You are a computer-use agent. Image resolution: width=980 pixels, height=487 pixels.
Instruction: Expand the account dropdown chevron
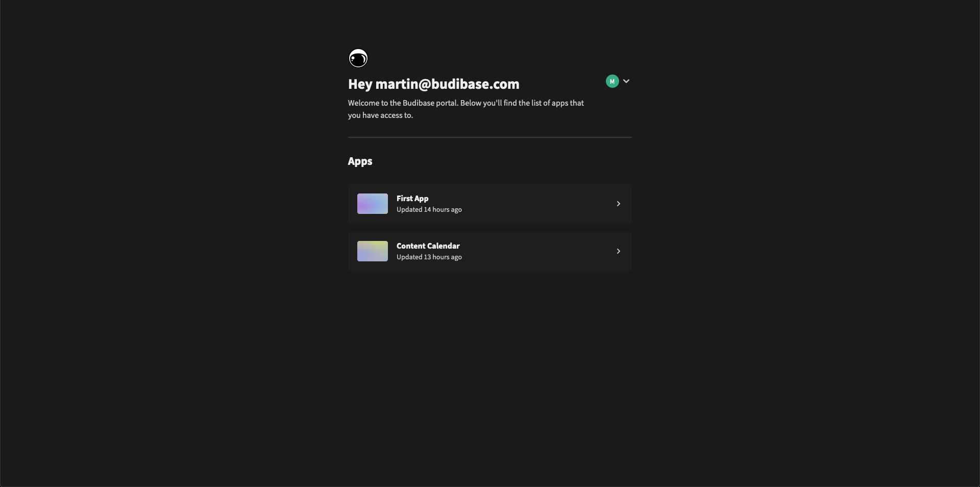point(626,81)
